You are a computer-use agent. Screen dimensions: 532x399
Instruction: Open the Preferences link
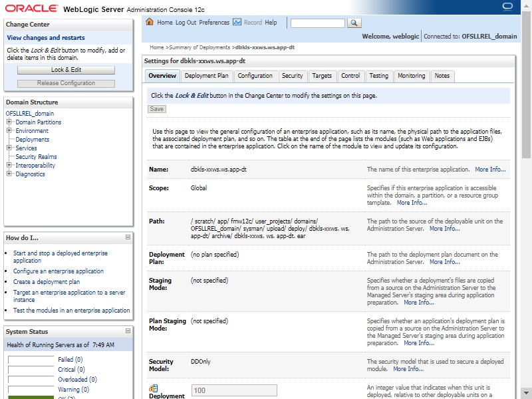click(214, 23)
